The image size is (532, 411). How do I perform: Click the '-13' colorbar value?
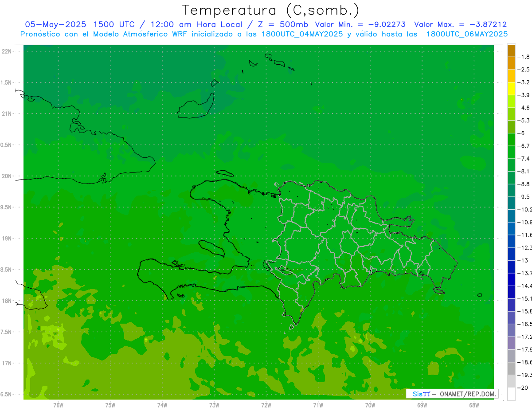[522, 260]
